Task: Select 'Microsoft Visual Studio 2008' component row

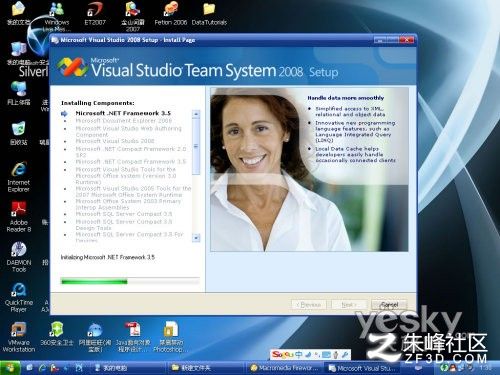Action: coord(115,141)
